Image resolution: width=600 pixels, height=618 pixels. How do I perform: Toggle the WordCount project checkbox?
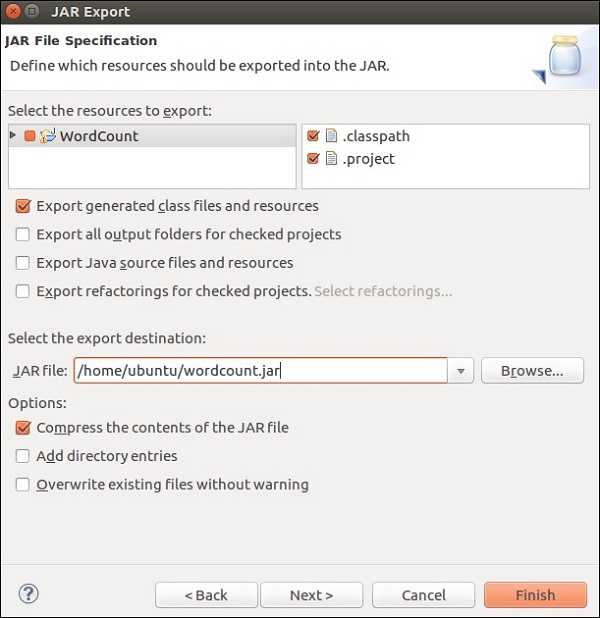(x=30, y=136)
